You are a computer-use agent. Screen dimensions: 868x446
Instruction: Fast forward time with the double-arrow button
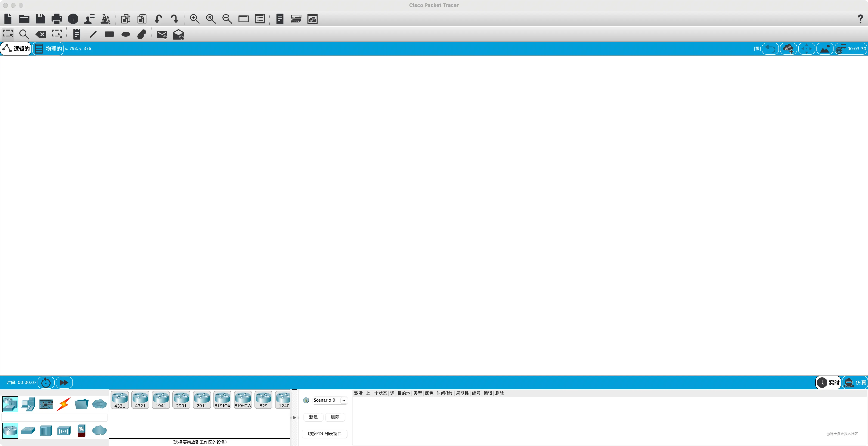[x=64, y=382]
